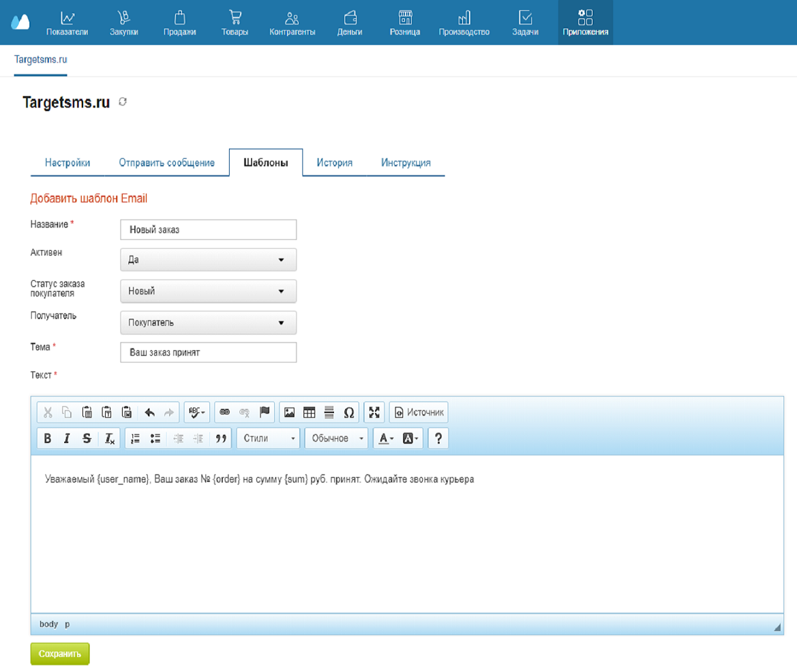Open the Активен dropdown showing Да
This screenshot has width=797, height=672.
tap(209, 260)
